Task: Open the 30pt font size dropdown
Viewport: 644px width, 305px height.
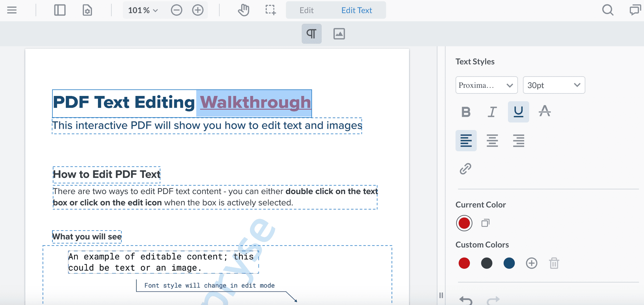Action: (x=554, y=85)
